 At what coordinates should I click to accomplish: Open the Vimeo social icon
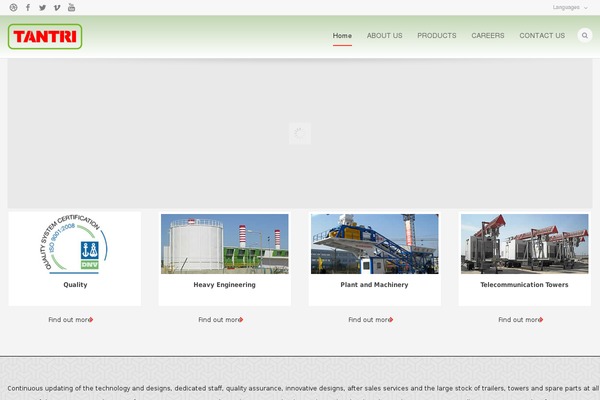click(57, 8)
